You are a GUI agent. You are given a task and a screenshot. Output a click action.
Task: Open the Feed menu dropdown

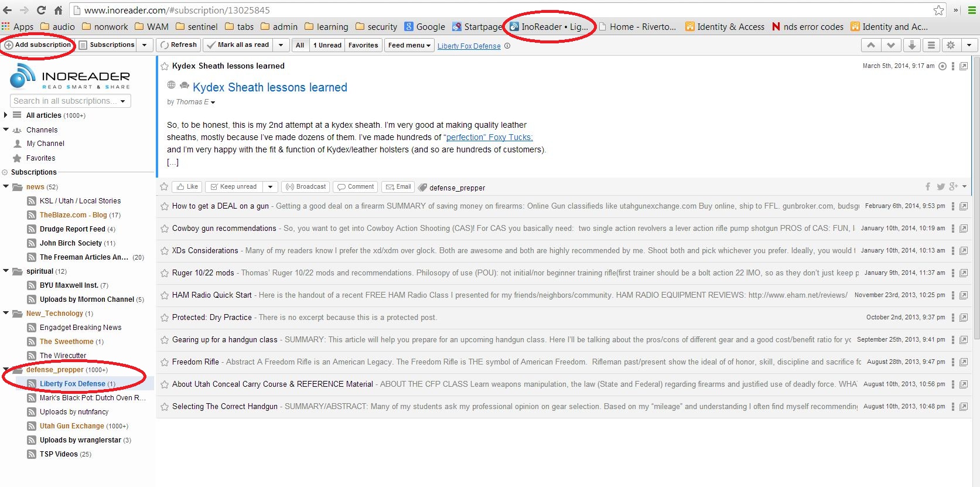click(x=409, y=45)
